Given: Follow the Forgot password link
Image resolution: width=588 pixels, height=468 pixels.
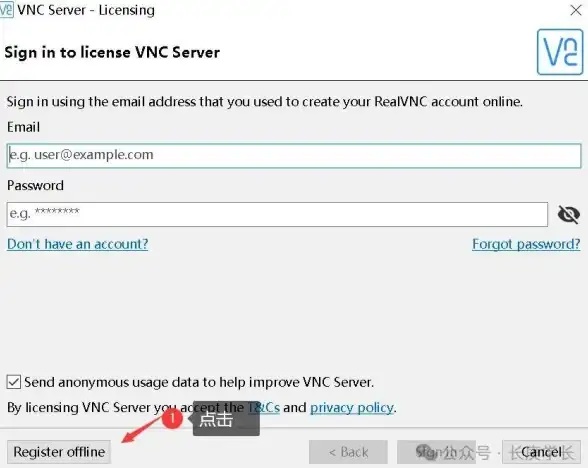Looking at the screenshot, I should (526, 244).
